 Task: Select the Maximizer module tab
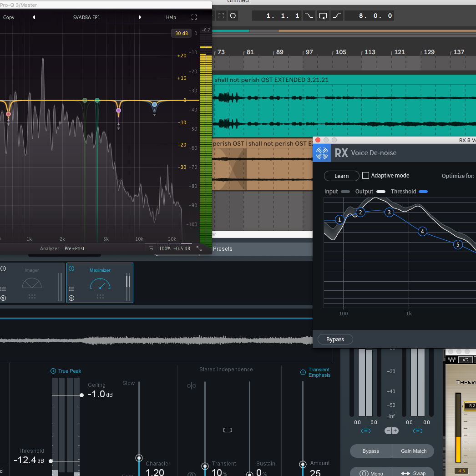(100, 283)
